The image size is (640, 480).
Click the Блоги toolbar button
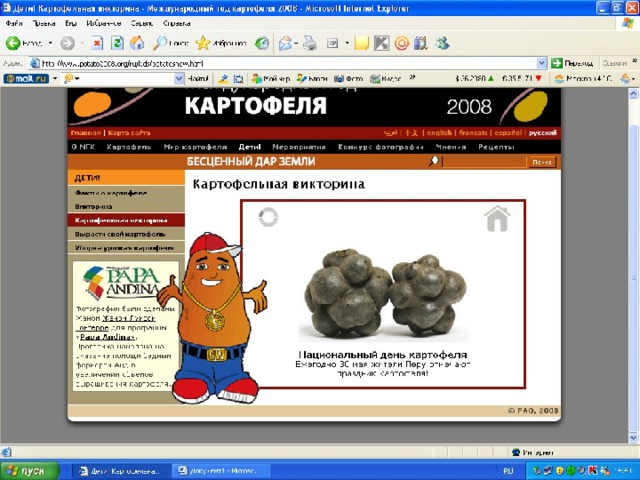pyautogui.click(x=312, y=78)
